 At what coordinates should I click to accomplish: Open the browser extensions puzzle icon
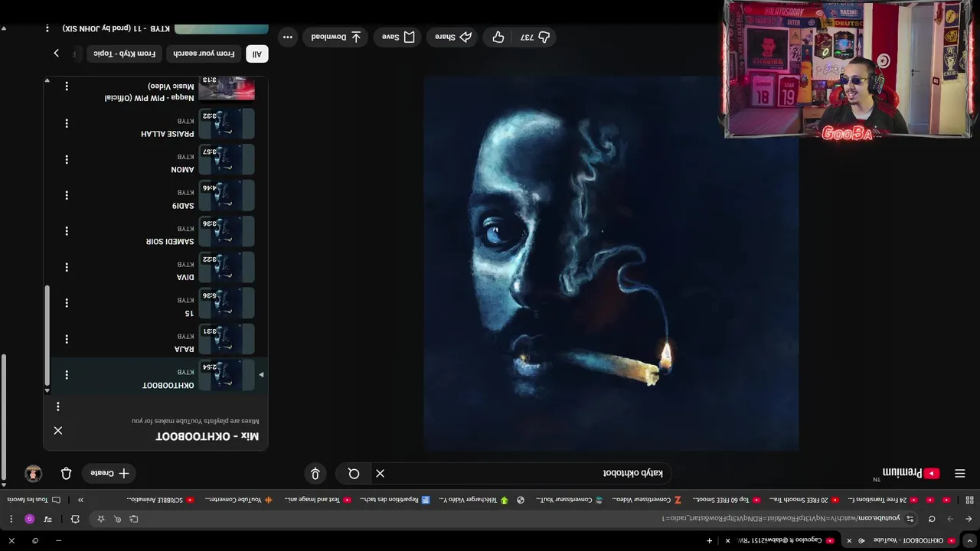click(x=75, y=519)
